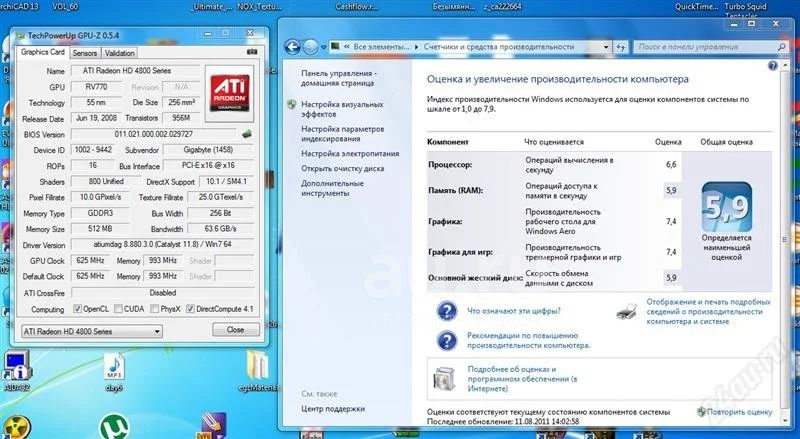
Task: Open the cgMaterial desktop folder
Action: (x=258, y=371)
